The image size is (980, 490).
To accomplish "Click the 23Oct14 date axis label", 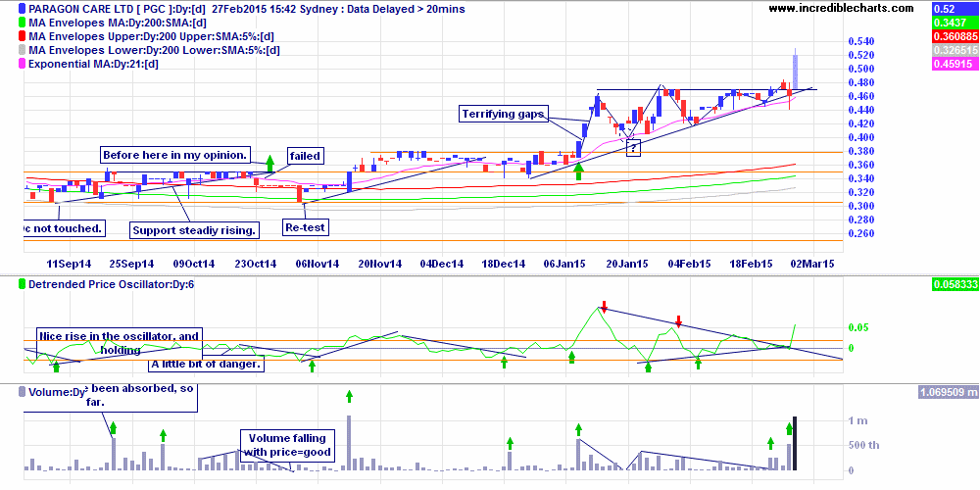I will (256, 265).
